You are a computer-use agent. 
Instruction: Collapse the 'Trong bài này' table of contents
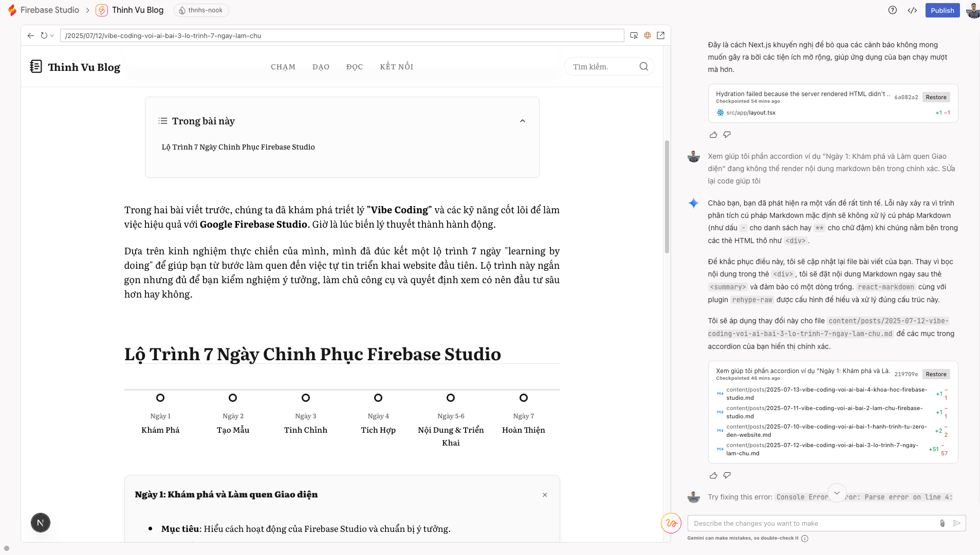(522, 121)
